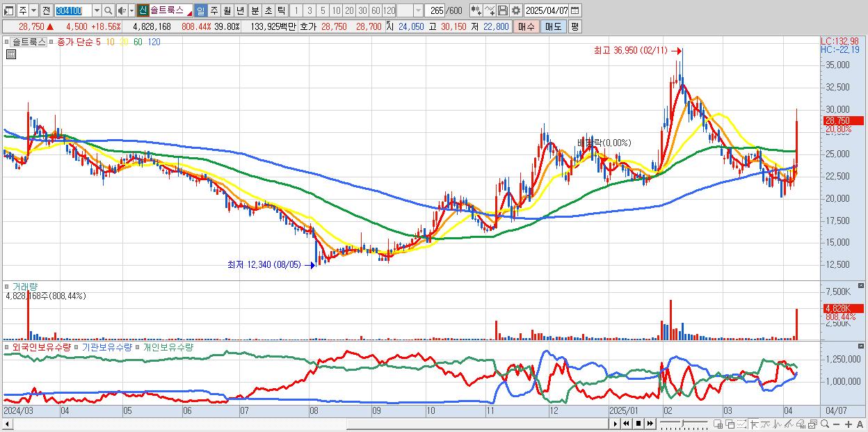Select the 60 interval button
868x432 pixels.
376,10
